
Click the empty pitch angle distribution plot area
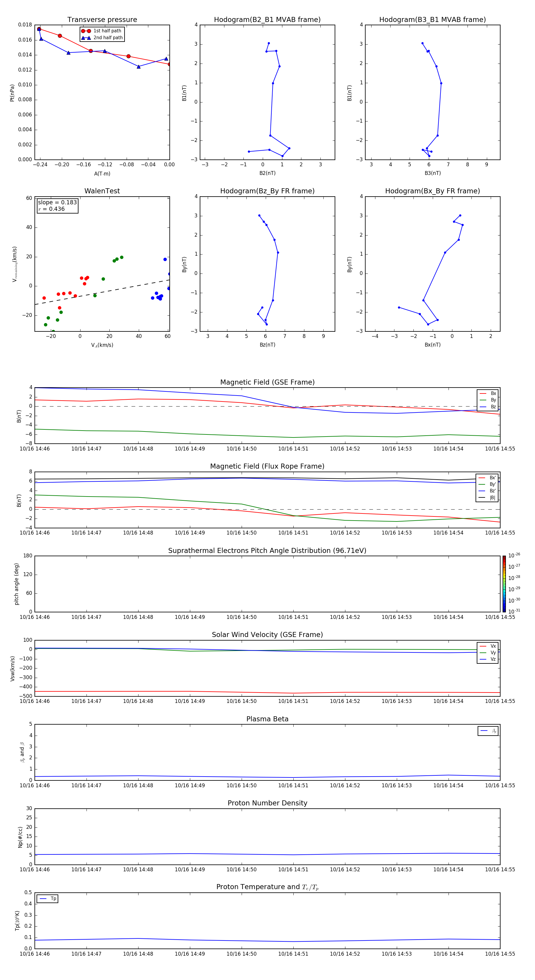click(267, 584)
